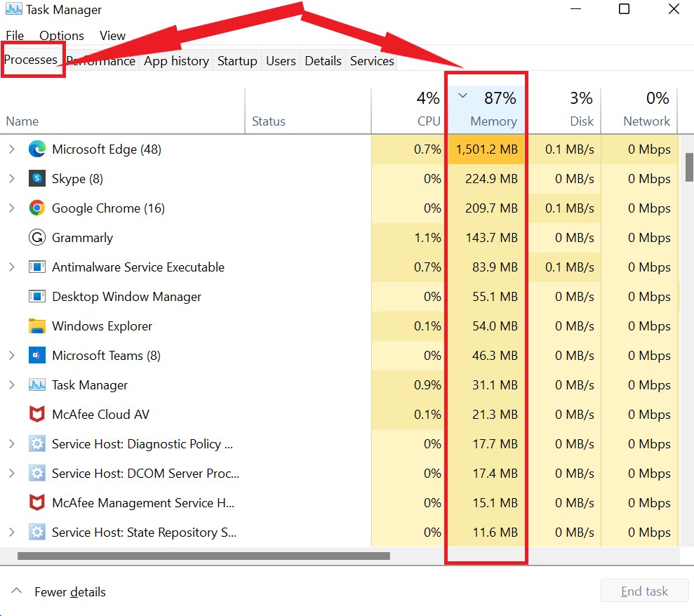
Task: Select the McAfee Cloud AV shield icon
Action: click(36, 414)
